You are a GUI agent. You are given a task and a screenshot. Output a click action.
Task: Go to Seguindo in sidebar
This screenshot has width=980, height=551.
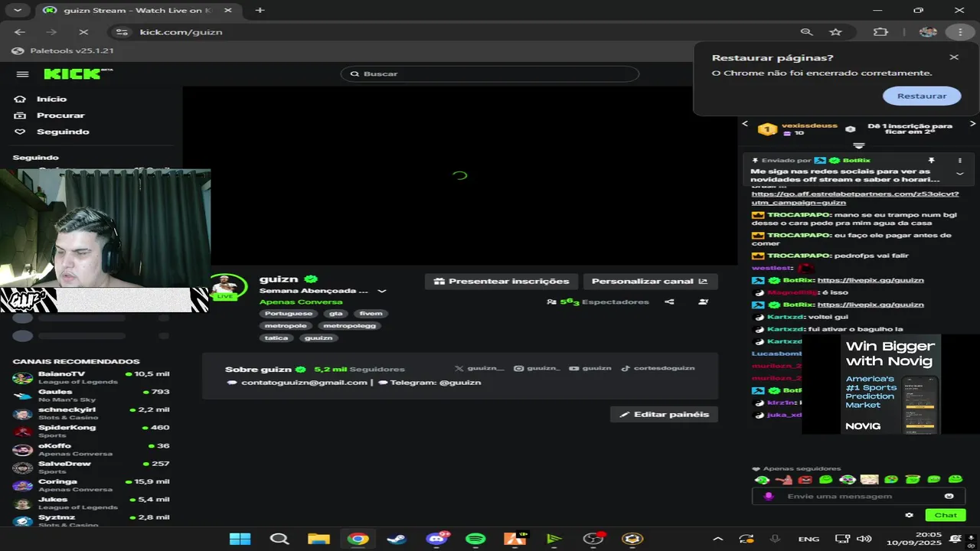click(52, 132)
